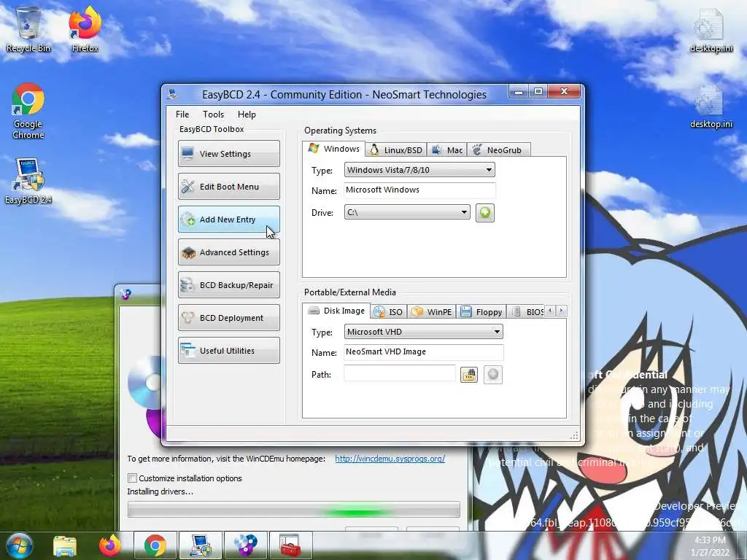Screen dimensions: 747x560
Task: Switch to the Floppy tab
Action: (x=481, y=312)
